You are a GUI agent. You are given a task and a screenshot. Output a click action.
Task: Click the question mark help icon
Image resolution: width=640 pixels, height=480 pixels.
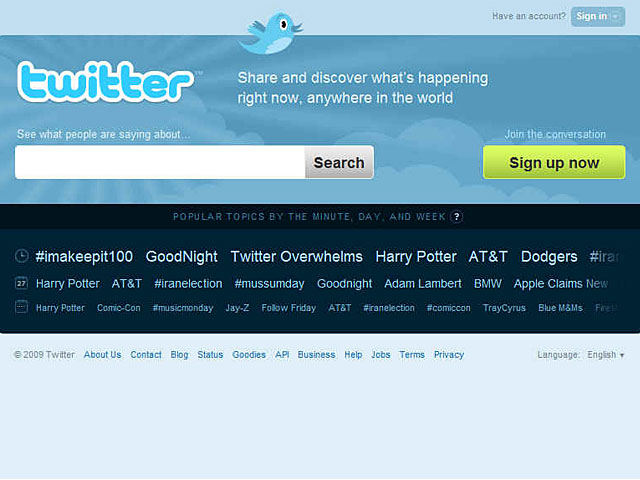tap(457, 217)
